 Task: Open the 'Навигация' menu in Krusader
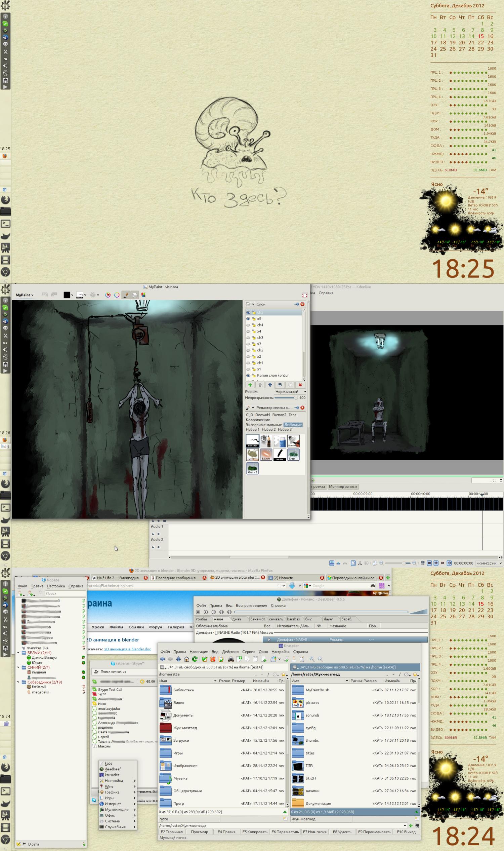(x=199, y=652)
